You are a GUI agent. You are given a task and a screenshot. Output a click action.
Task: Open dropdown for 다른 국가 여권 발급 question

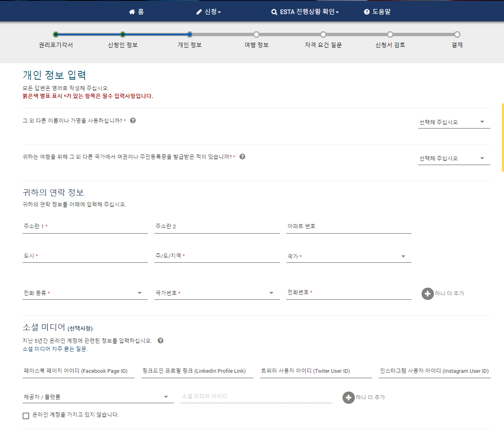pos(454,158)
